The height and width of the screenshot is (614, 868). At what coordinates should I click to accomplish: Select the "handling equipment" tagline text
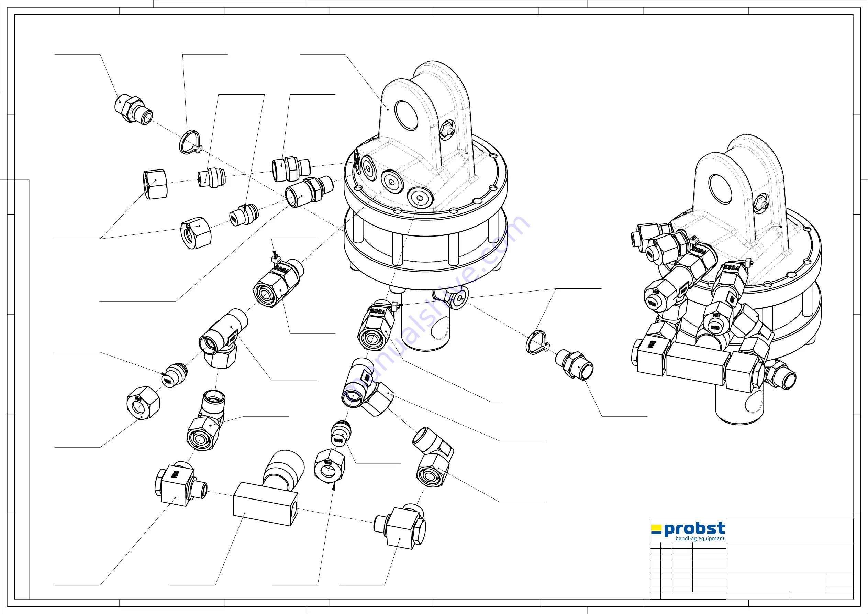coord(700,538)
